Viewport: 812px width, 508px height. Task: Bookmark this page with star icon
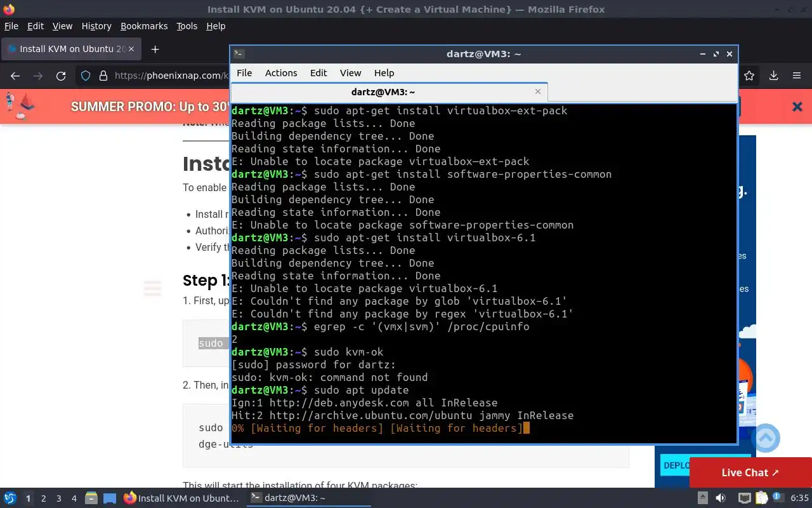point(749,76)
